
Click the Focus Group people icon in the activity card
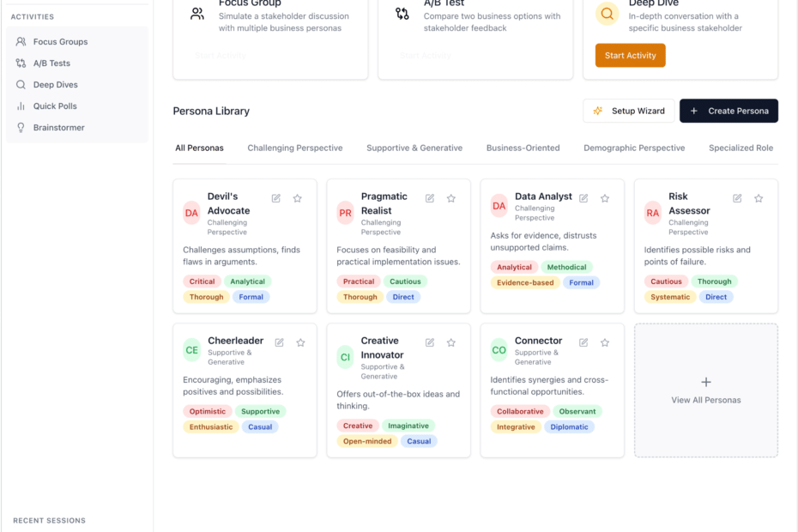197,14
